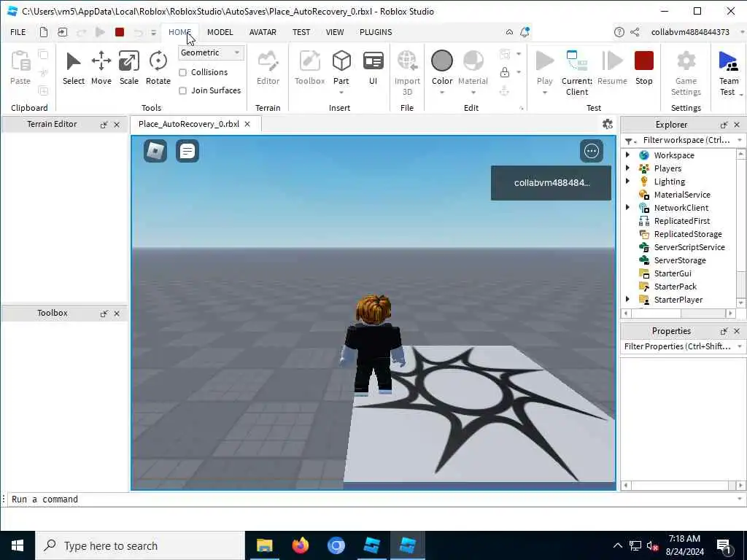Enable the Join Surfaces checkbox
The width and height of the screenshot is (747, 560).
pos(182,90)
